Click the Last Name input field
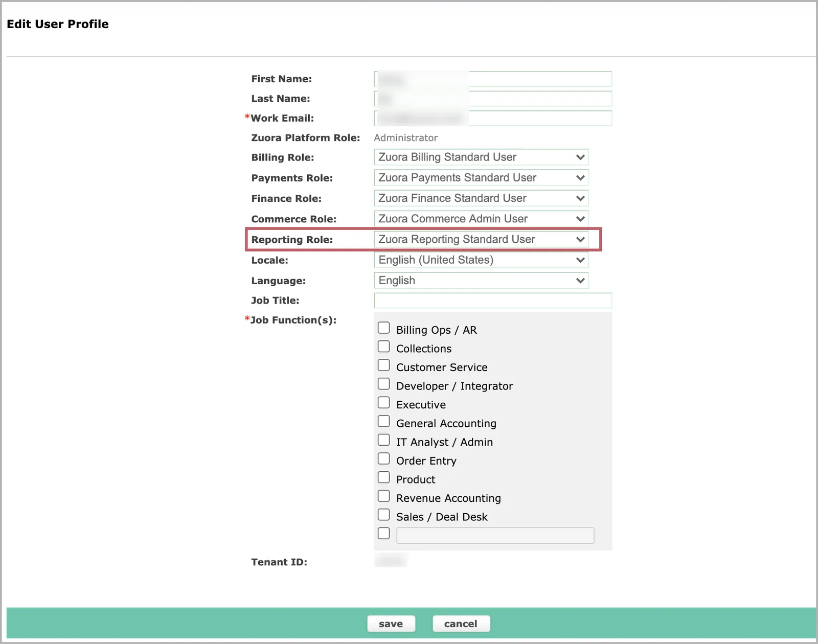The image size is (818, 644). tap(493, 99)
